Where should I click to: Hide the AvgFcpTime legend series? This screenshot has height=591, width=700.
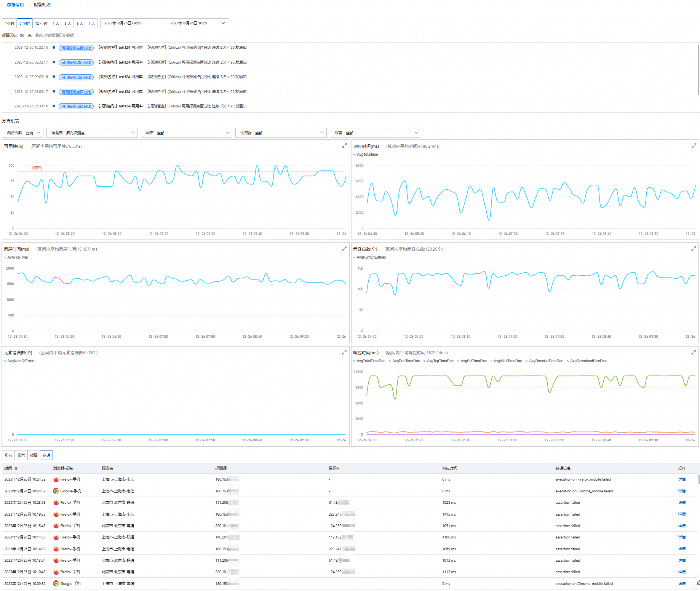[x=16, y=257]
